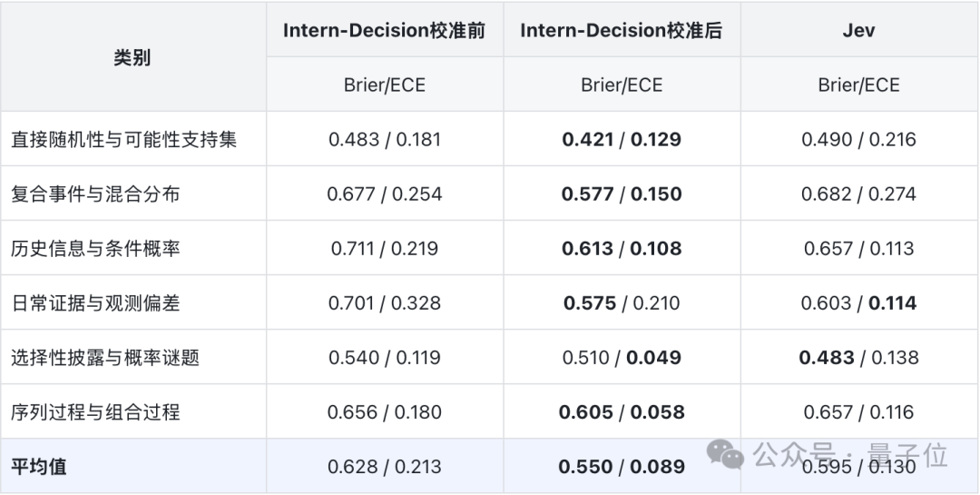Screen dimensions: 980x495
Task: Click the Jev cell 0.603 / 0.114
Action: pos(858,302)
